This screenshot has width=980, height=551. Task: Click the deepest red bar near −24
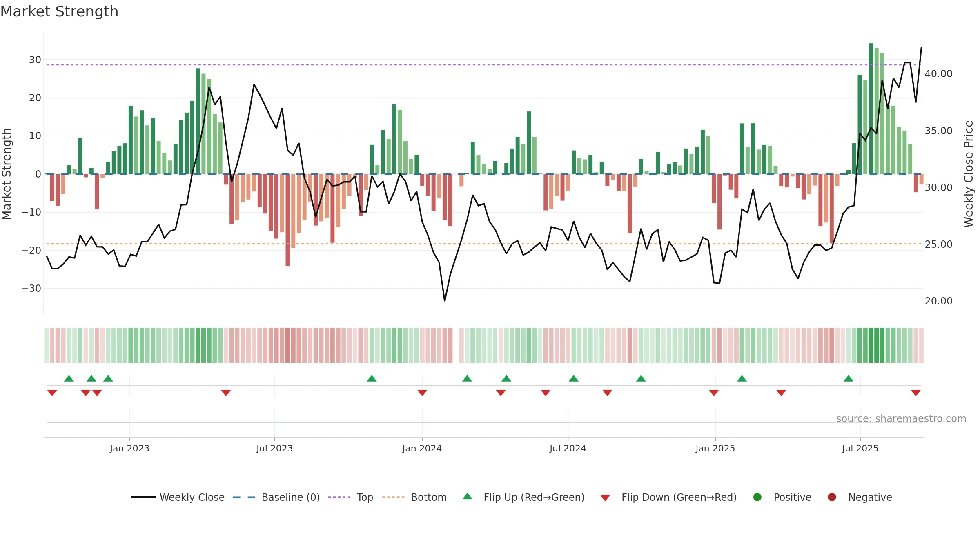pos(287,220)
